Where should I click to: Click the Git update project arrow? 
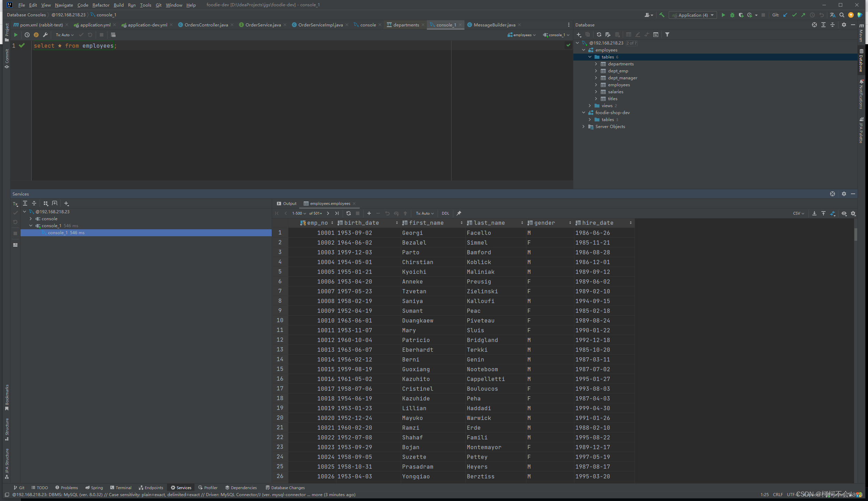[x=785, y=15]
